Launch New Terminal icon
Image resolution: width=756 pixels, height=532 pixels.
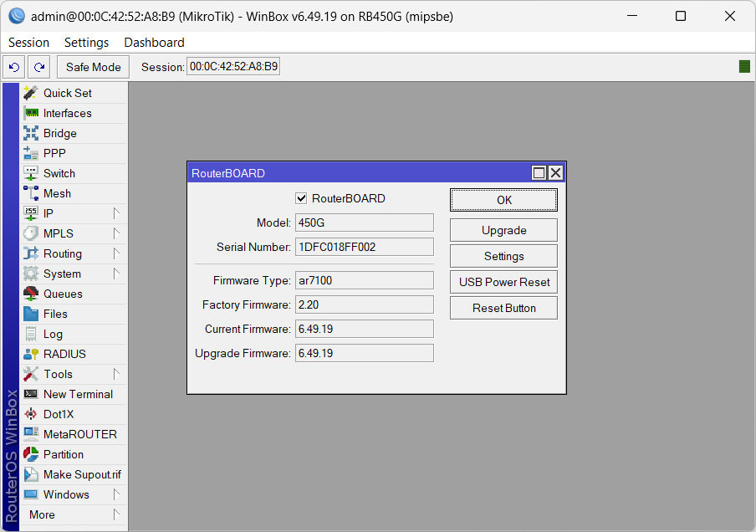(31, 394)
